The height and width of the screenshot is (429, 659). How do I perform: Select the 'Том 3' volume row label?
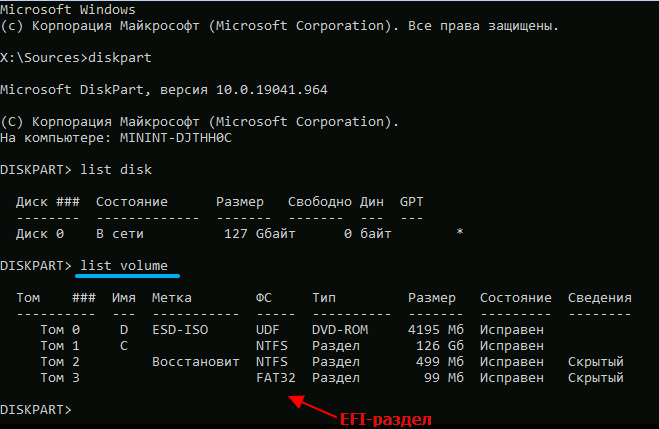(60, 377)
